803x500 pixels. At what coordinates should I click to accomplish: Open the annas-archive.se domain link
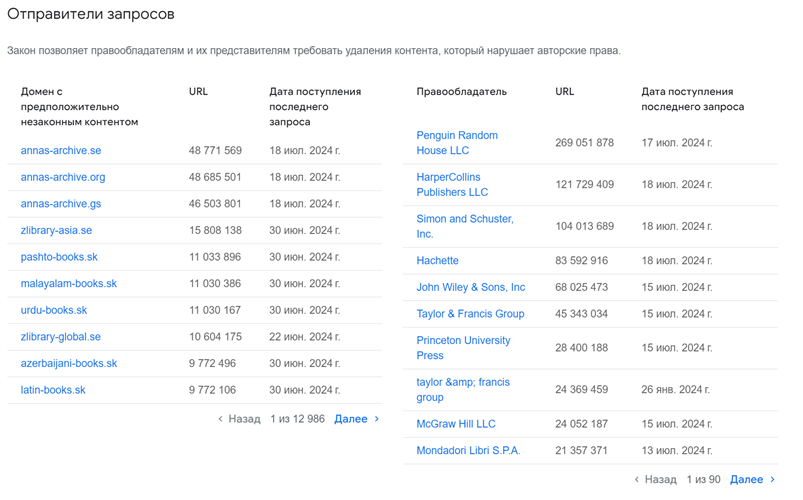(61, 151)
